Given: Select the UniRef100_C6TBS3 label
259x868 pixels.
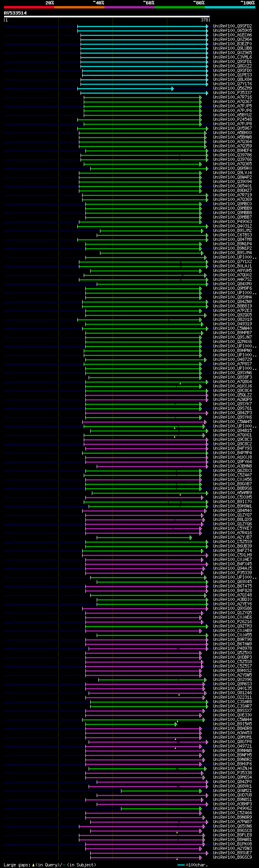Looking at the screenshot, I should click(x=232, y=235).
